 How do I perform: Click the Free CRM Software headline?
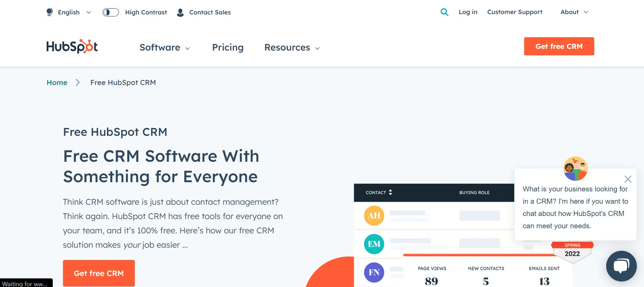click(161, 166)
